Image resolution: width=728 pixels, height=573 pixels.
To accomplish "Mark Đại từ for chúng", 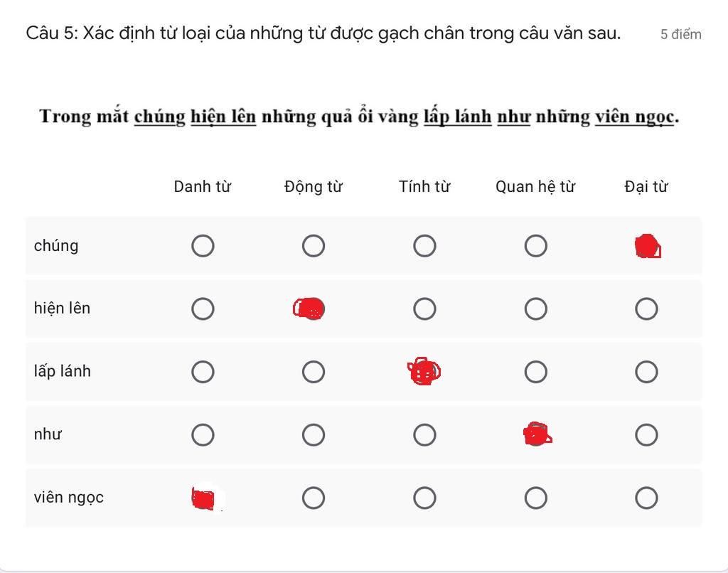I will (x=647, y=246).
